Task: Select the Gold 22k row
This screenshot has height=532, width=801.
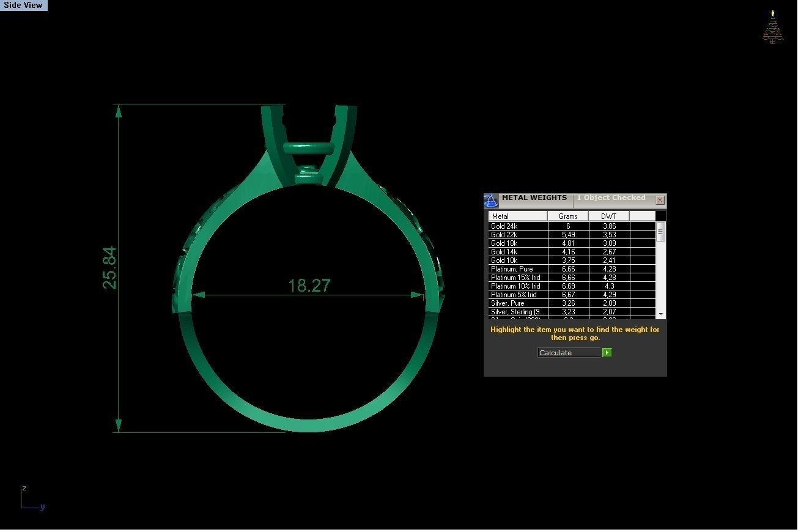Action: pos(572,235)
